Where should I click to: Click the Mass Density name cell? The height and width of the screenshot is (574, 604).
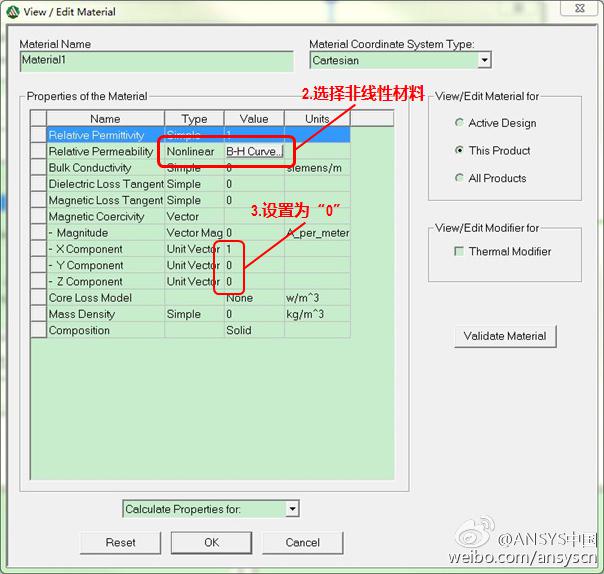[105, 314]
